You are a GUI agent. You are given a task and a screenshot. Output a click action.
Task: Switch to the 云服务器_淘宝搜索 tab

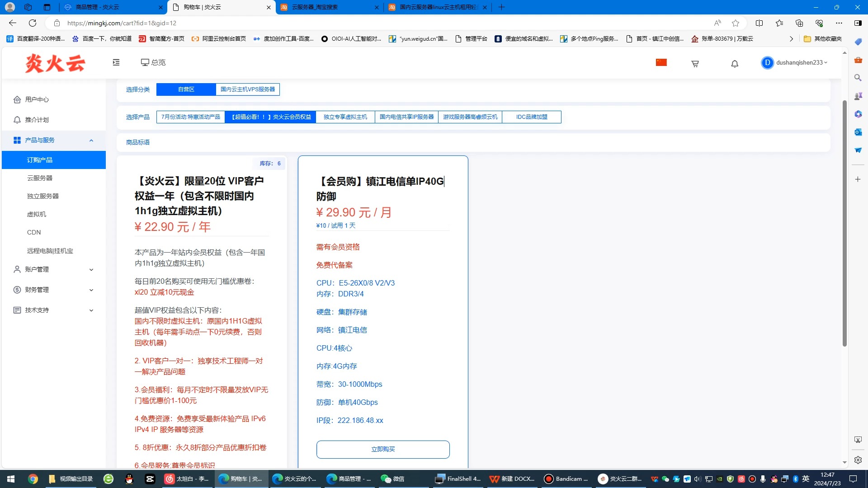click(x=329, y=7)
